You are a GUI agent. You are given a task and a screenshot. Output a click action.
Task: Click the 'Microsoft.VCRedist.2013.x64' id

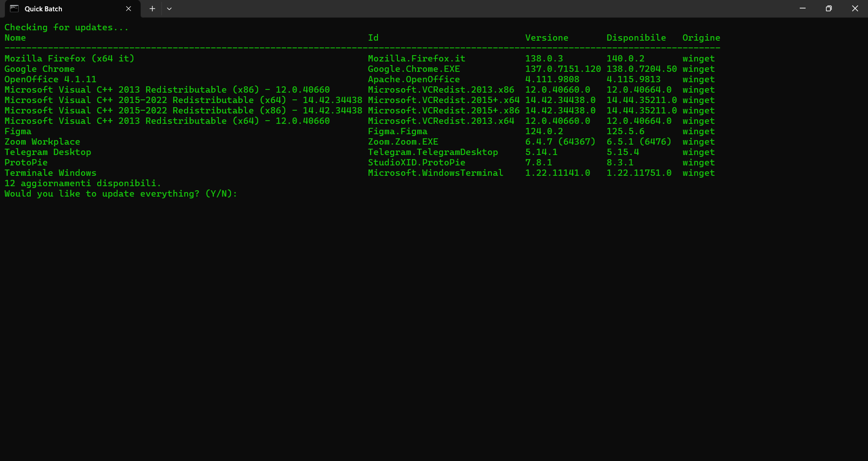441,121
